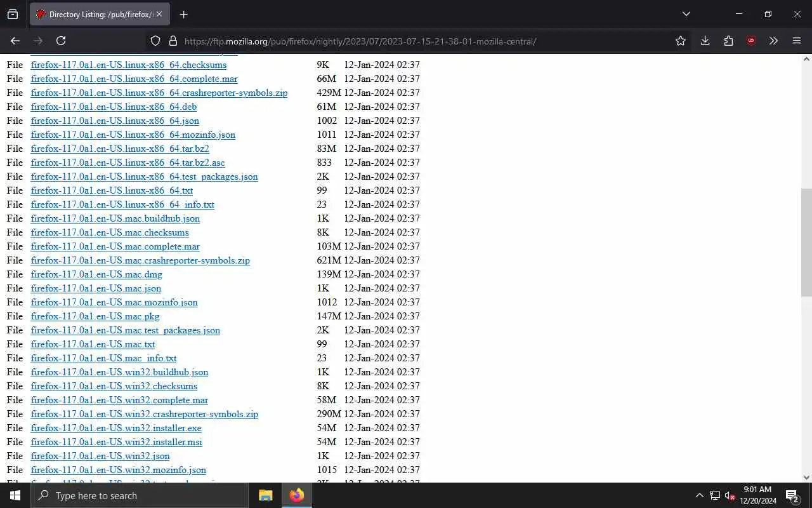Download mac.crashreporter-symbols.zip file

[140, 260]
